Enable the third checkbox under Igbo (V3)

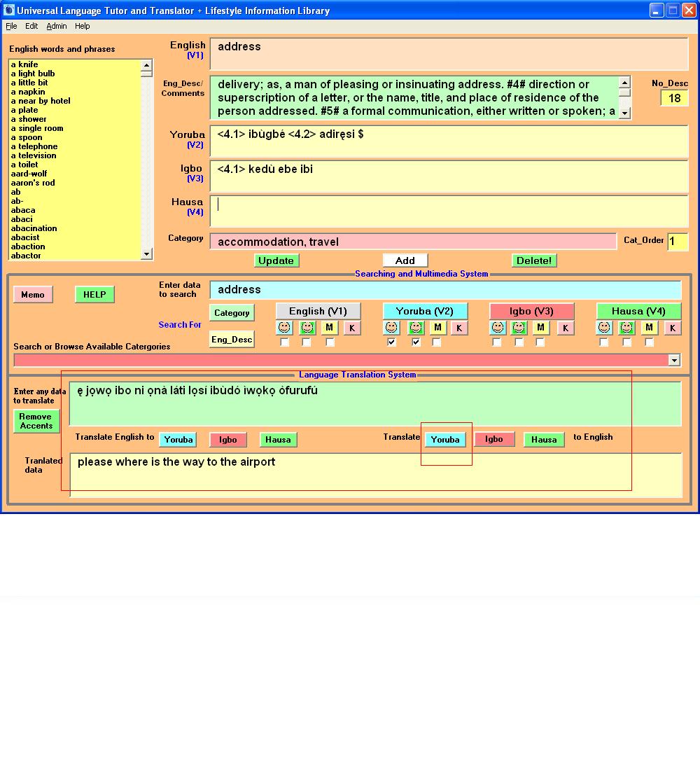(x=540, y=342)
